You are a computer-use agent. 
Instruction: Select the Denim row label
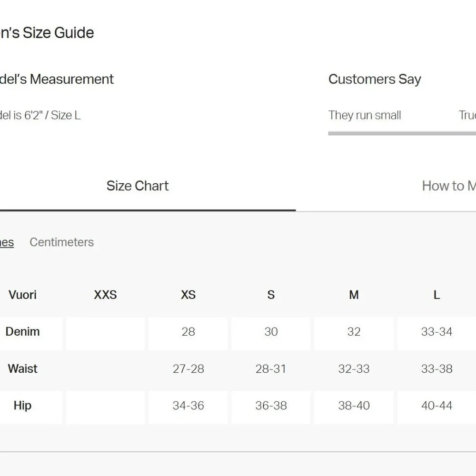click(x=22, y=331)
